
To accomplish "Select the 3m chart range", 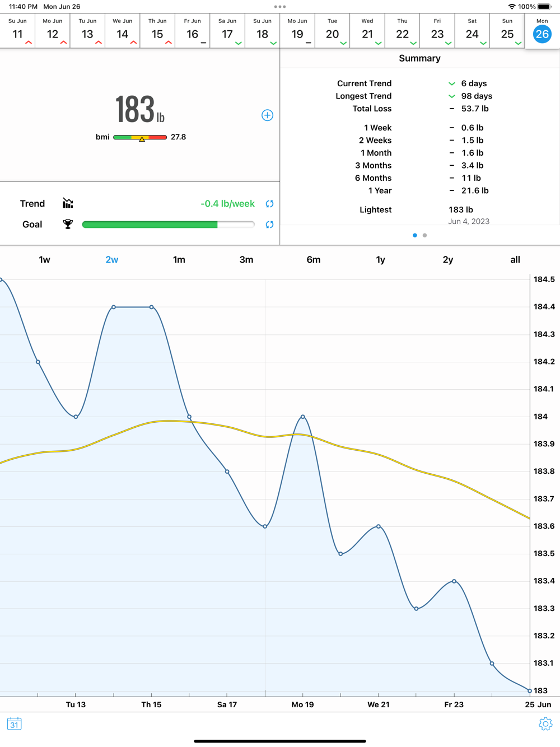I will point(246,260).
